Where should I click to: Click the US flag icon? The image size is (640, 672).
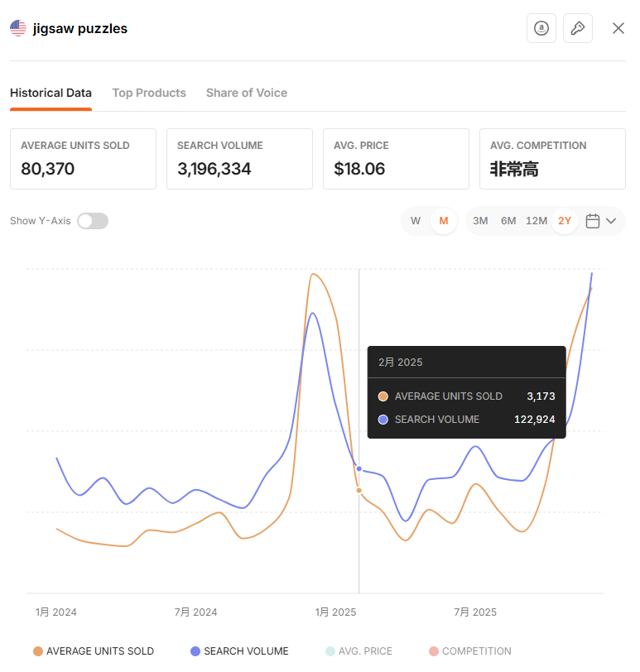[x=18, y=28]
